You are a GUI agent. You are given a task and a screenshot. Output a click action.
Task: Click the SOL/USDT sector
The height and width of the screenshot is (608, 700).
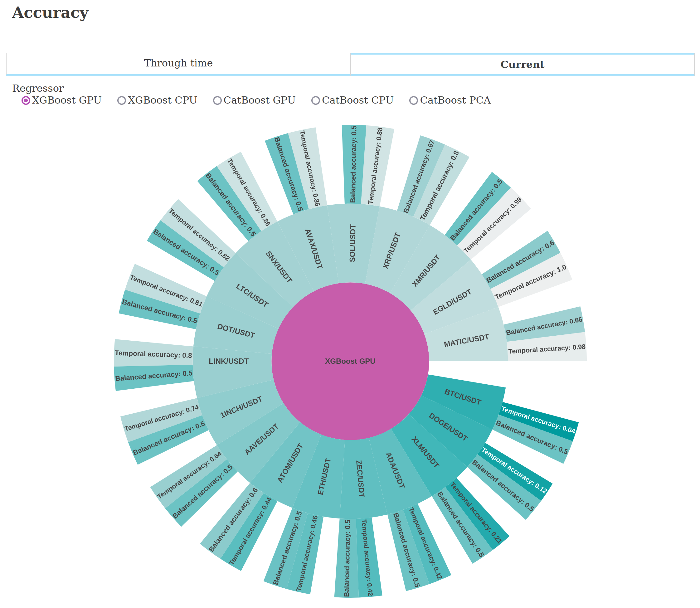coord(353,243)
